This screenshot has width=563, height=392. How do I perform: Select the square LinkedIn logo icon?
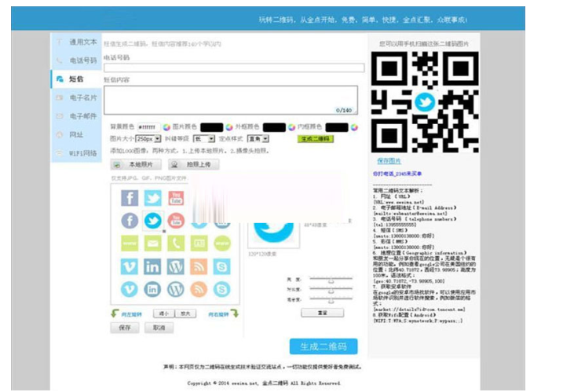153,267
